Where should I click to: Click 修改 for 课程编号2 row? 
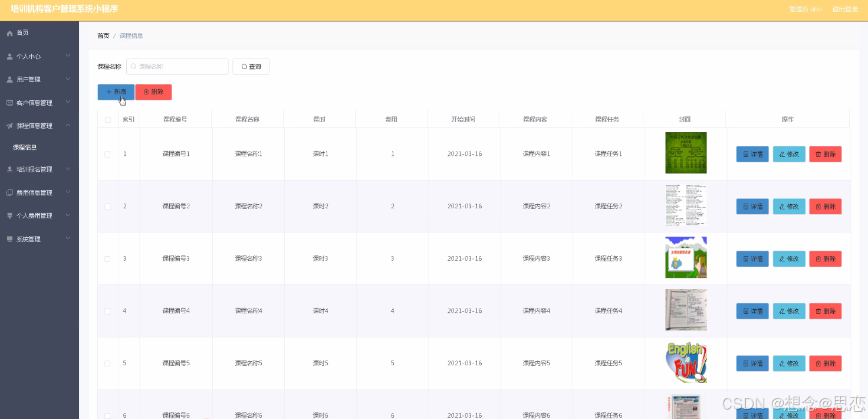789,207
